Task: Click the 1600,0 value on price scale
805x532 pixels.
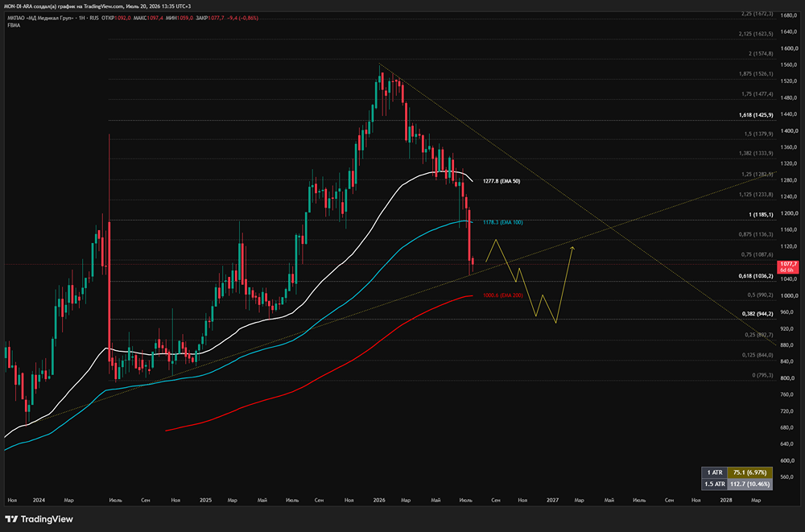Action: (x=788, y=49)
